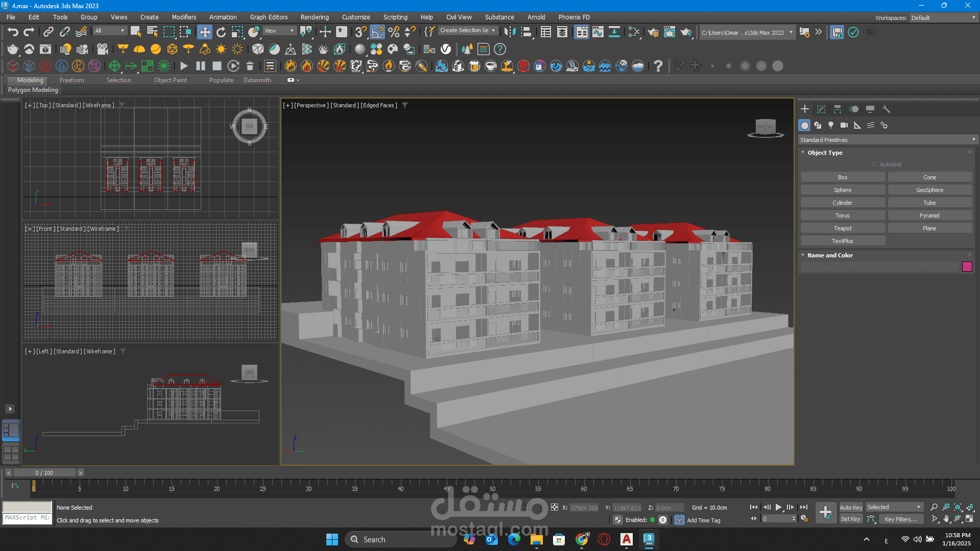Switch to the Freeform ribbon tab

pos(71,80)
